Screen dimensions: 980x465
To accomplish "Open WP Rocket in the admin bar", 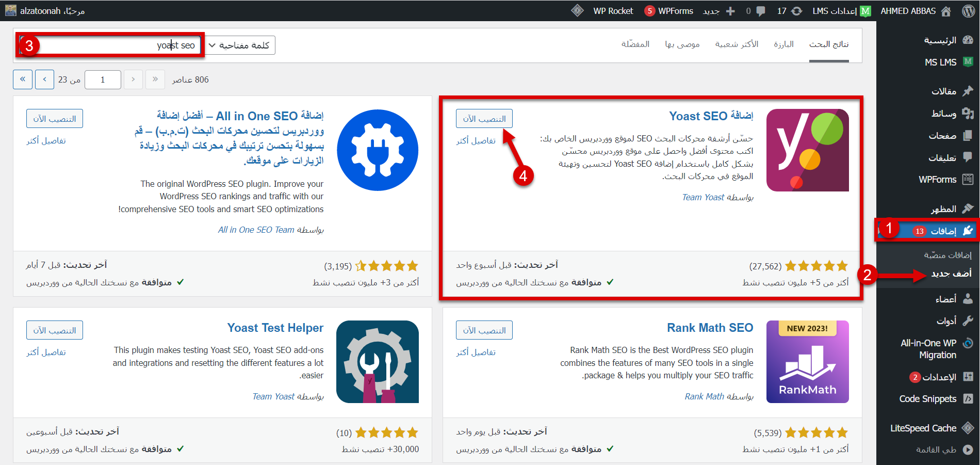I will point(613,11).
